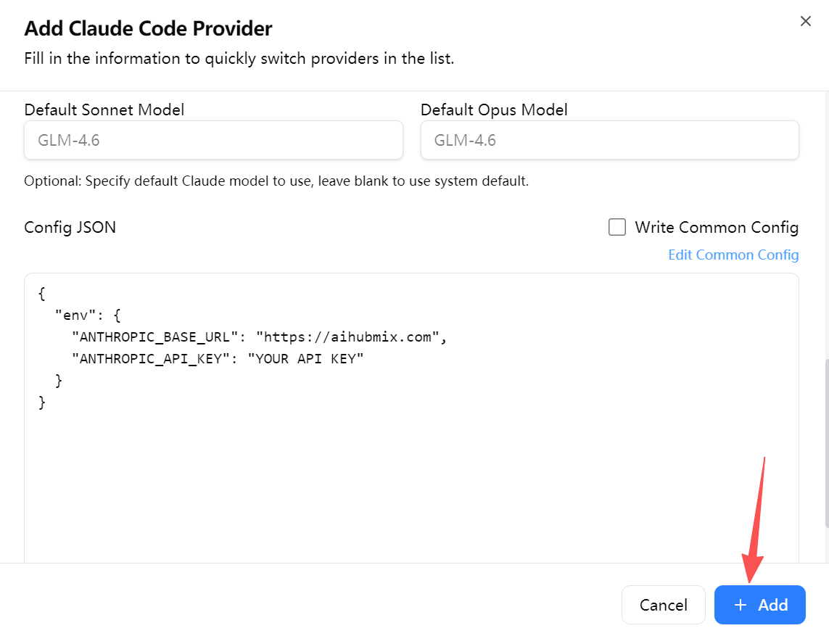This screenshot has width=829, height=644.
Task: Focus the Default Opus Model input field
Action: coord(609,140)
